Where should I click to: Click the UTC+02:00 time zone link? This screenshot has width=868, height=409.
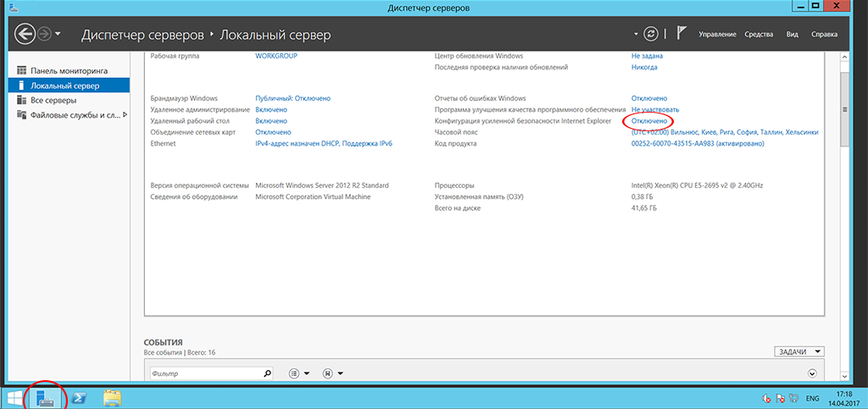[726, 132]
